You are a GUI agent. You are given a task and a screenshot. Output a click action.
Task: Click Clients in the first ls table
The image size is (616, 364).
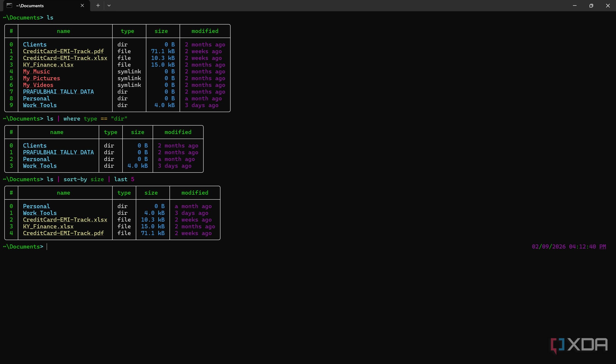35,45
